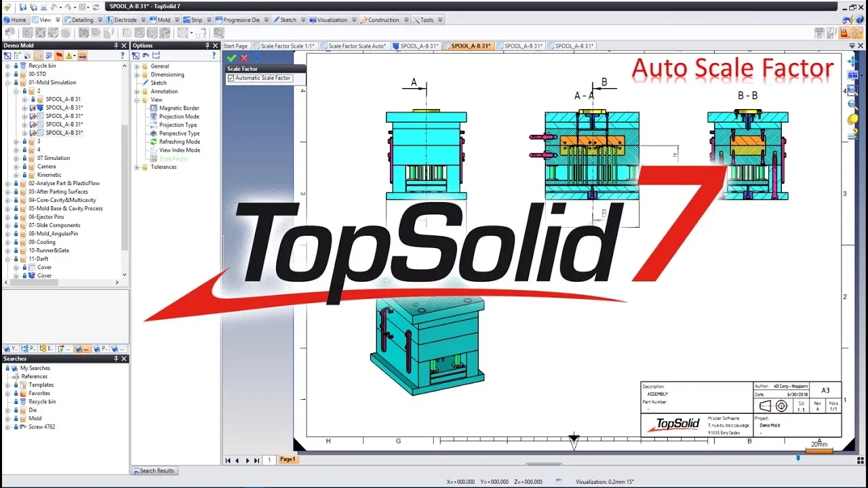Select 10-Runner&Gate folder
868x488 pixels.
click(x=49, y=250)
